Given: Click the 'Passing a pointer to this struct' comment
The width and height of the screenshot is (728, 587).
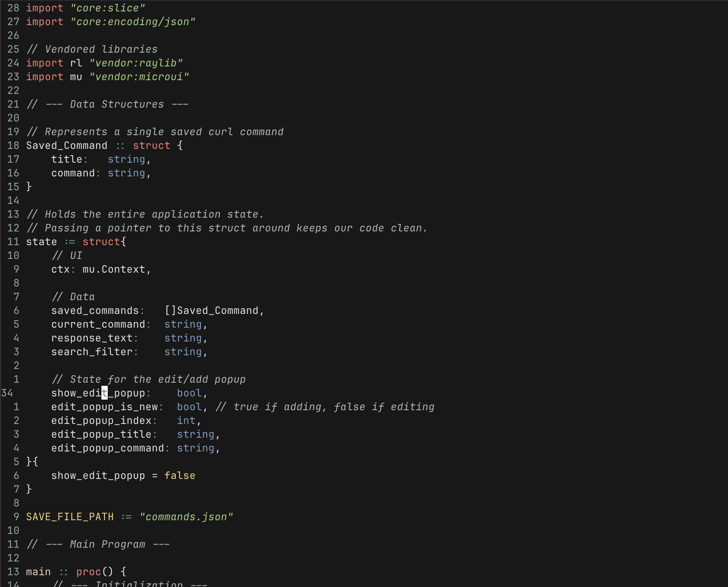Looking at the screenshot, I should (x=227, y=228).
